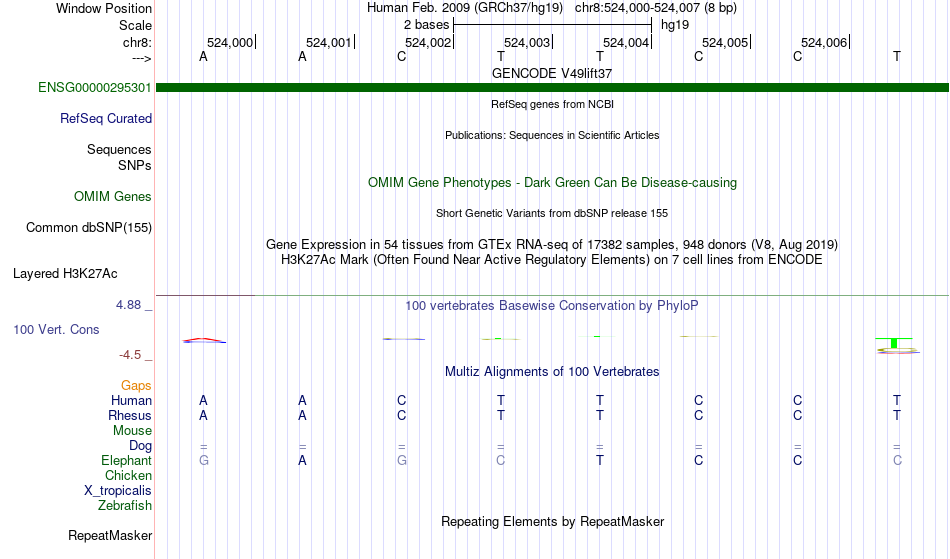
Task: Select the Mouse alignment row label
Action: click(132, 431)
